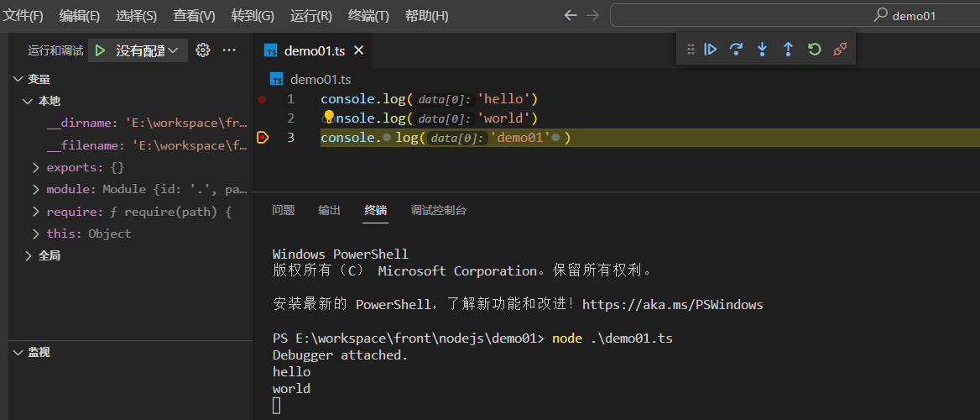Click the Step Over debug icon

736,50
